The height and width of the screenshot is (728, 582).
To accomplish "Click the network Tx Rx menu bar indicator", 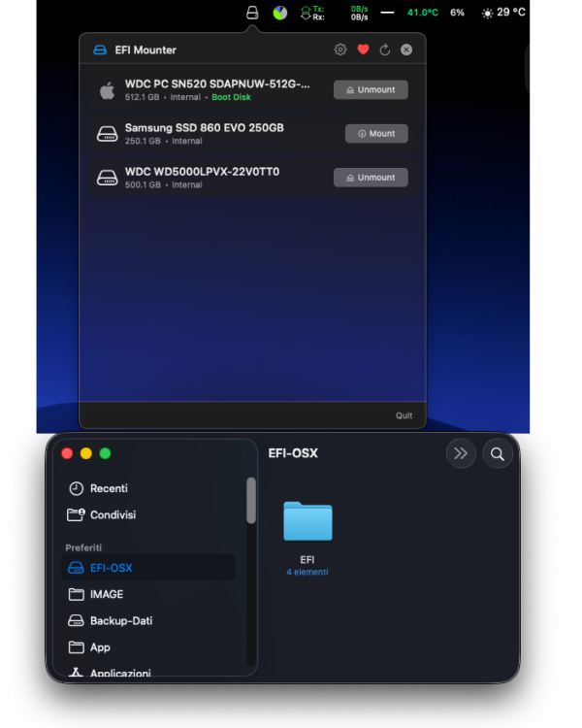I will point(312,13).
